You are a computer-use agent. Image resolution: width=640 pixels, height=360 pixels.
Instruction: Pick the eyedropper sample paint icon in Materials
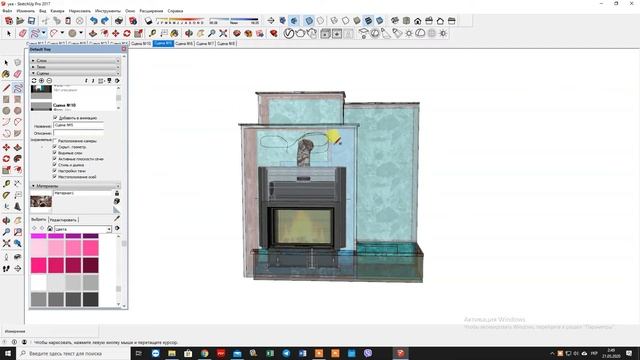tap(117, 219)
